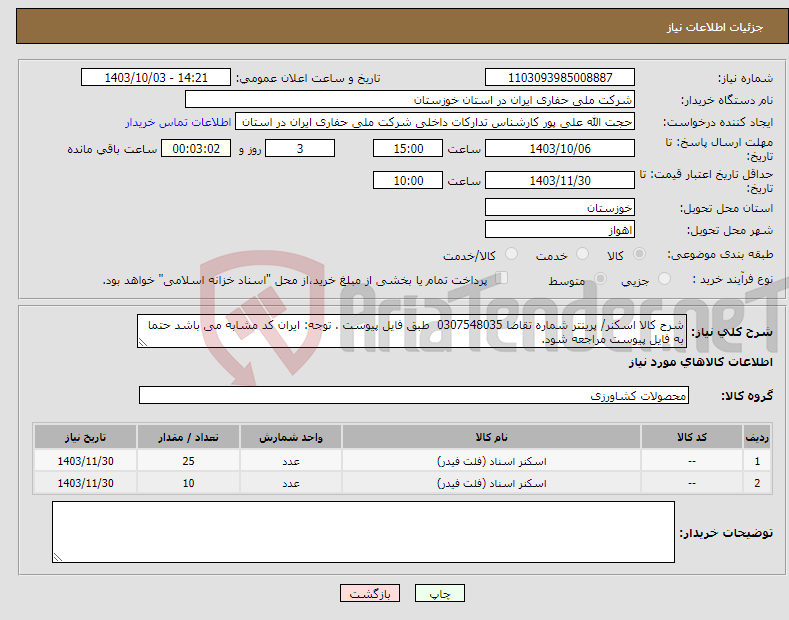Click the delivery city field اهواز

[560, 229]
